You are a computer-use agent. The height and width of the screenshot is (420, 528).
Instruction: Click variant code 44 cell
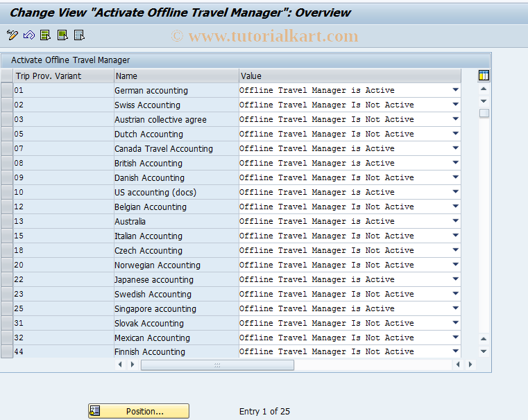63,351
